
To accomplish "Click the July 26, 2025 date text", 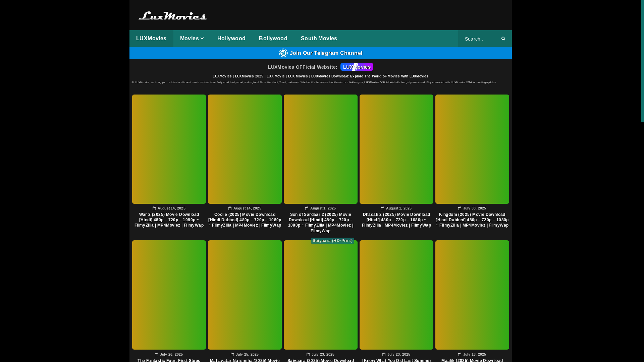I will pyautogui.click(x=171, y=354).
